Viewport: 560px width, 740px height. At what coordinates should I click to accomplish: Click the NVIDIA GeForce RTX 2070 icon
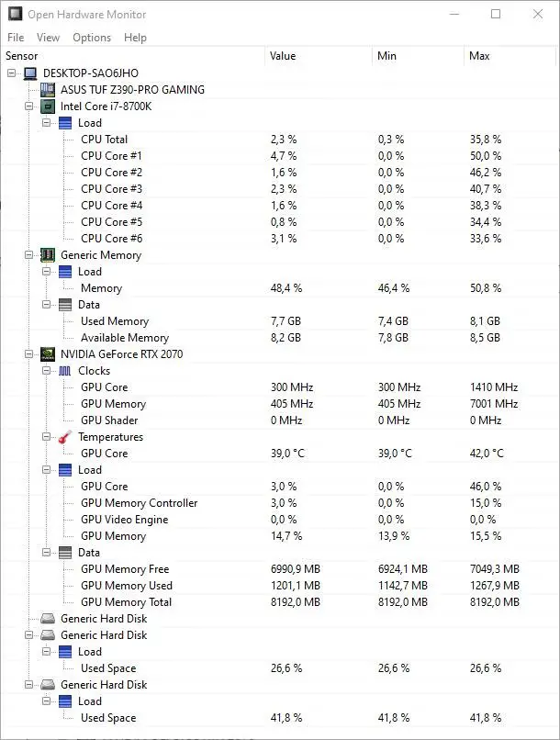coord(48,354)
